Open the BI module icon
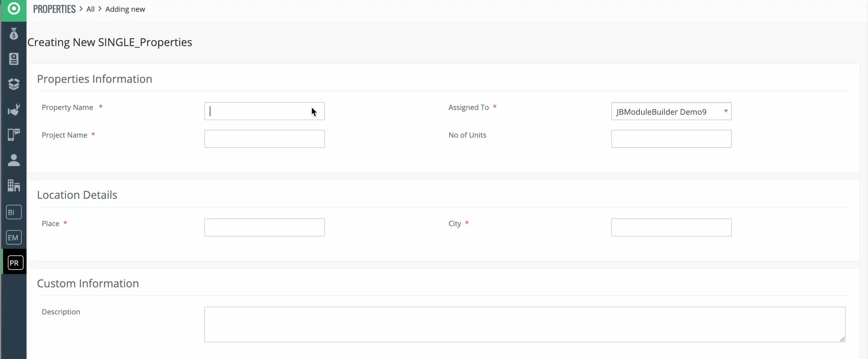Viewport: 868px width, 359px height. [x=14, y=212]
